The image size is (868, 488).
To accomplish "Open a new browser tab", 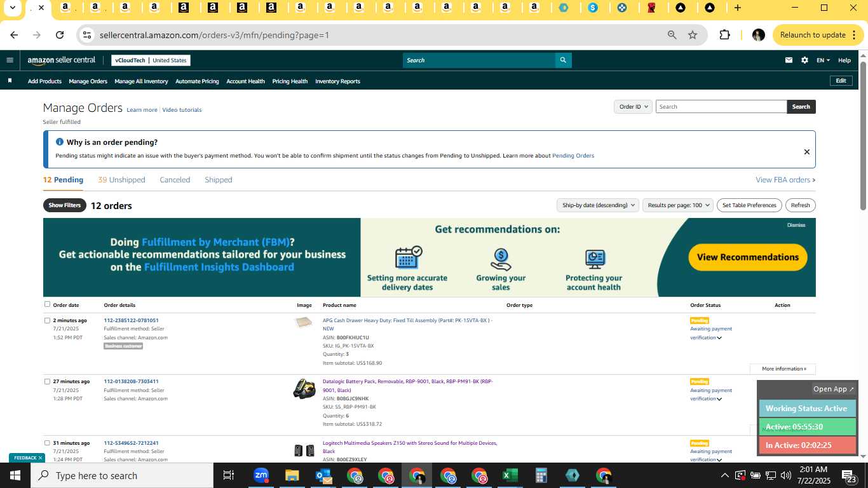I will (737, 8).
